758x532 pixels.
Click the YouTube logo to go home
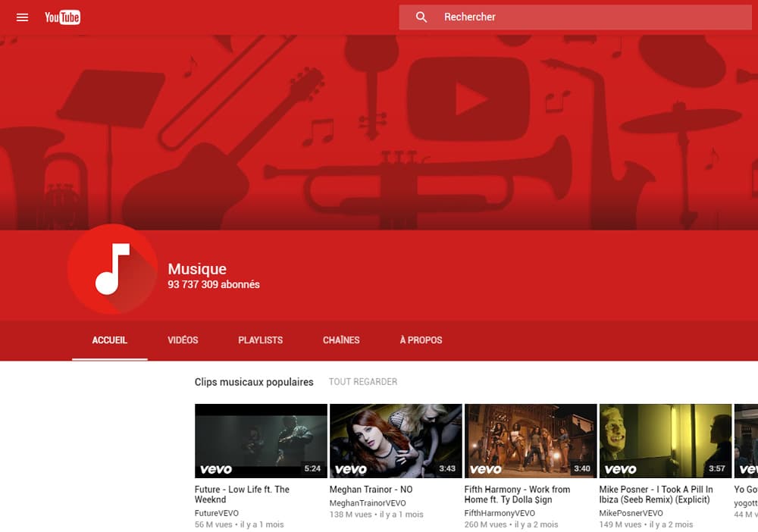point(62,17)
